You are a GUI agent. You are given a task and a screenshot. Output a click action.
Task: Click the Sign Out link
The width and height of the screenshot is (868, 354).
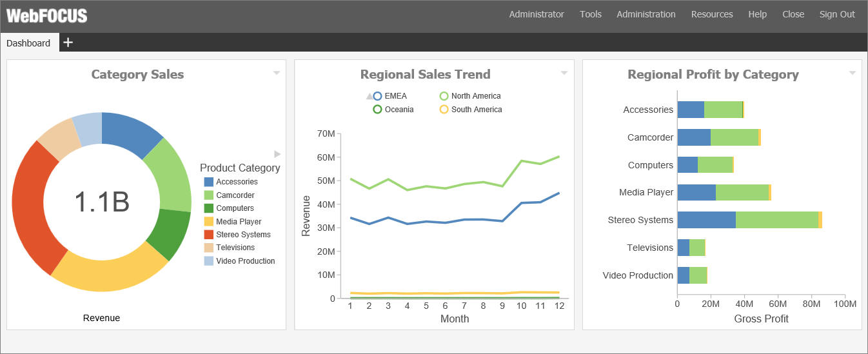click(837, 14)
